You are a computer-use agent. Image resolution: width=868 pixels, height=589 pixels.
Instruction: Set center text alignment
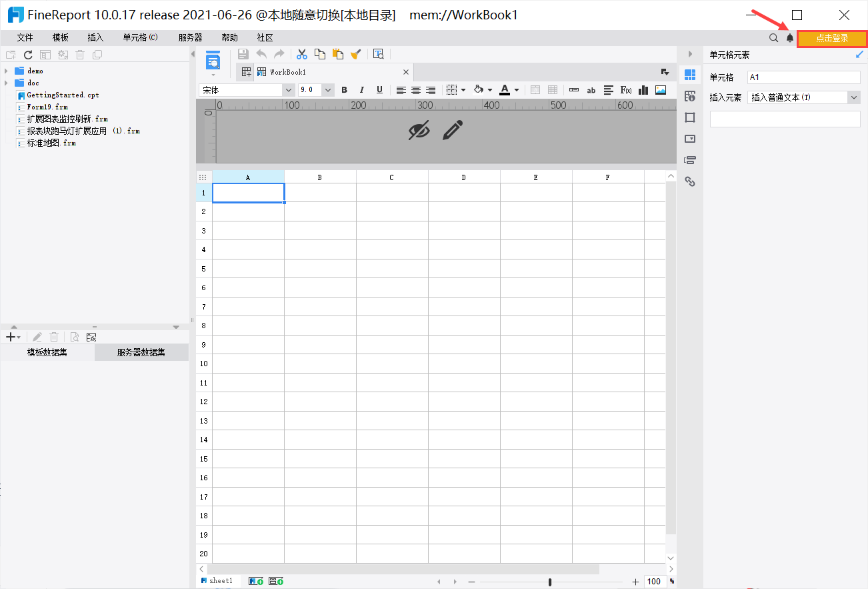point(416,90)
